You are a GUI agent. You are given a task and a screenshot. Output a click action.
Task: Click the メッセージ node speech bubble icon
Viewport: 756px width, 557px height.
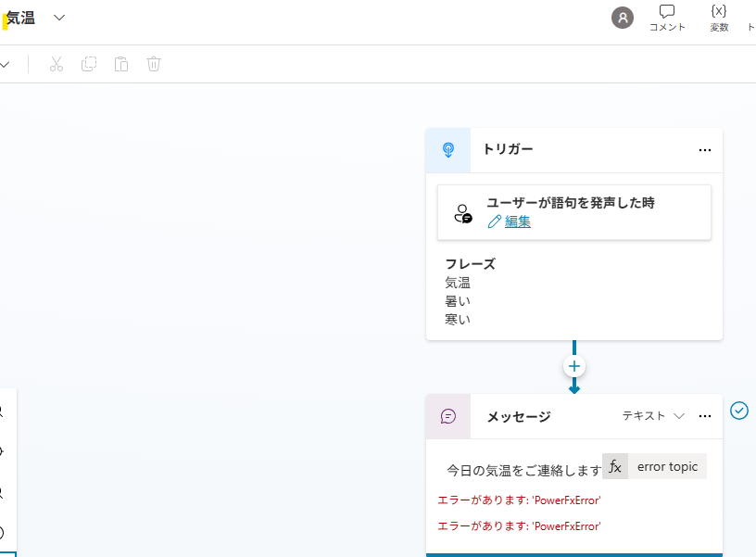[447, 416]
